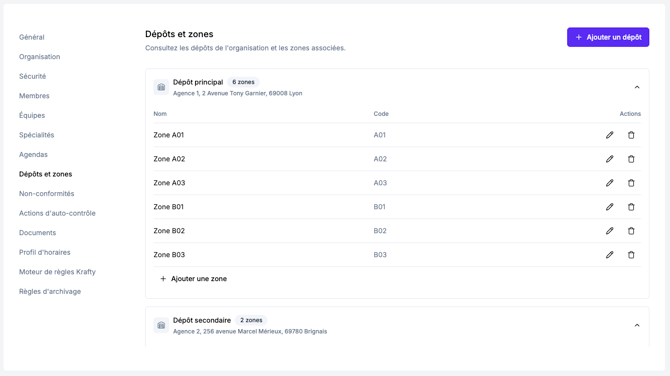Image resolution: width=670 pixels, height=376 pixels.
Task: Open the Membres page
Action: [34, 96]
